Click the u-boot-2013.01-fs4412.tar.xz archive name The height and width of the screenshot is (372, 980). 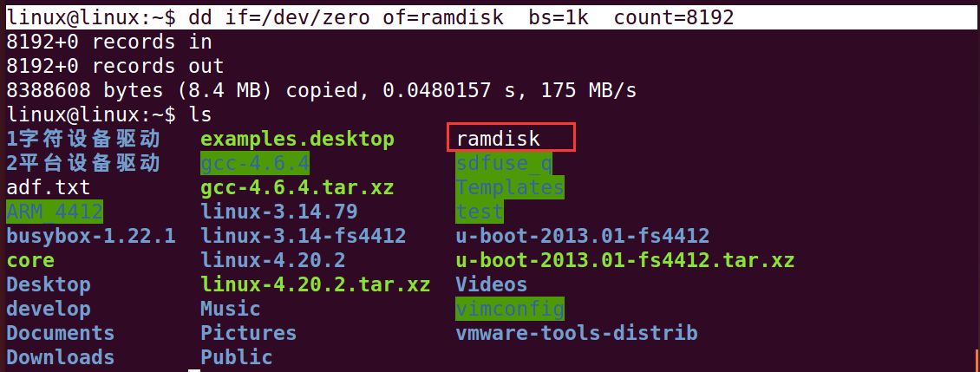click(625, 260)
